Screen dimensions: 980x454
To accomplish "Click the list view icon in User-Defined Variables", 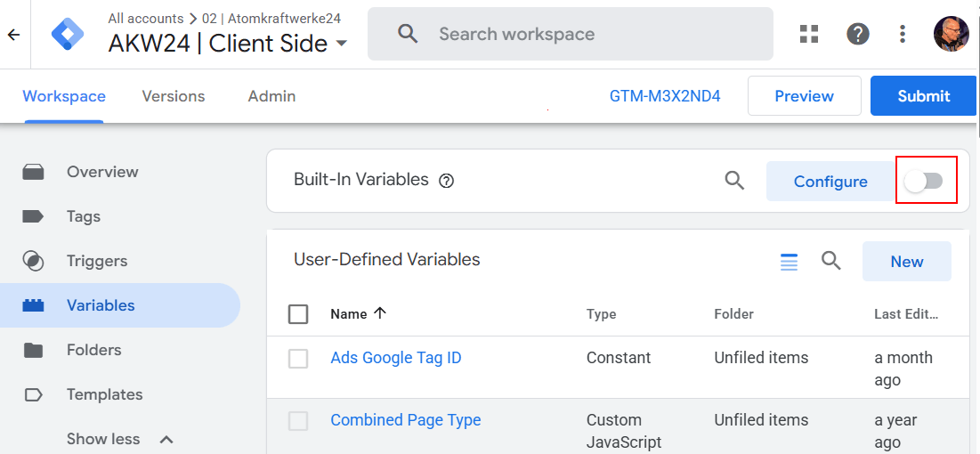I will [789, 262].
